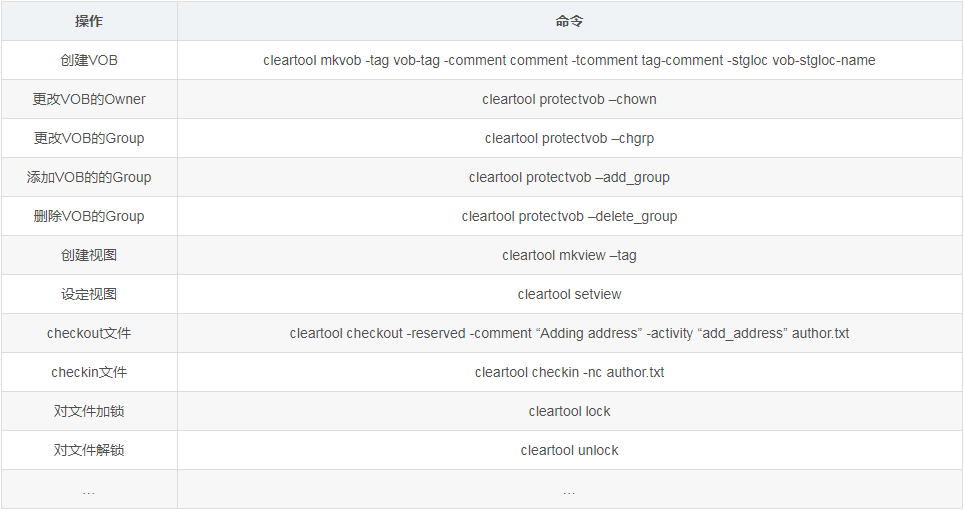Click the cleartool unlock command
The image size is (964, 510).
pyautogui.click(x=569, y=450)
